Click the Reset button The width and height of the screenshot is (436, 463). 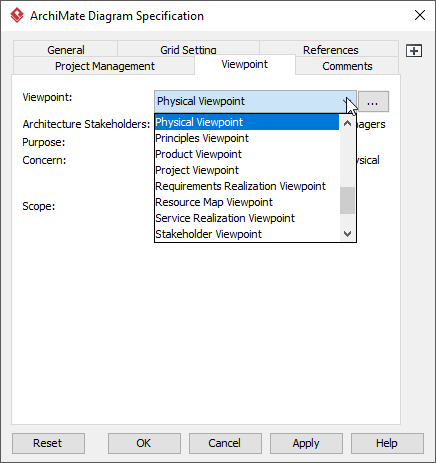[x=48, y=443]
